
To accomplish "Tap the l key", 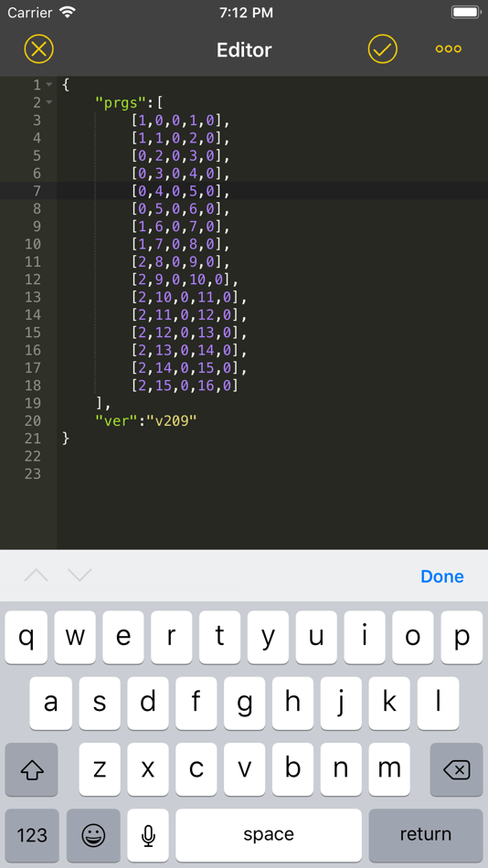I will [x=438, y=703].
